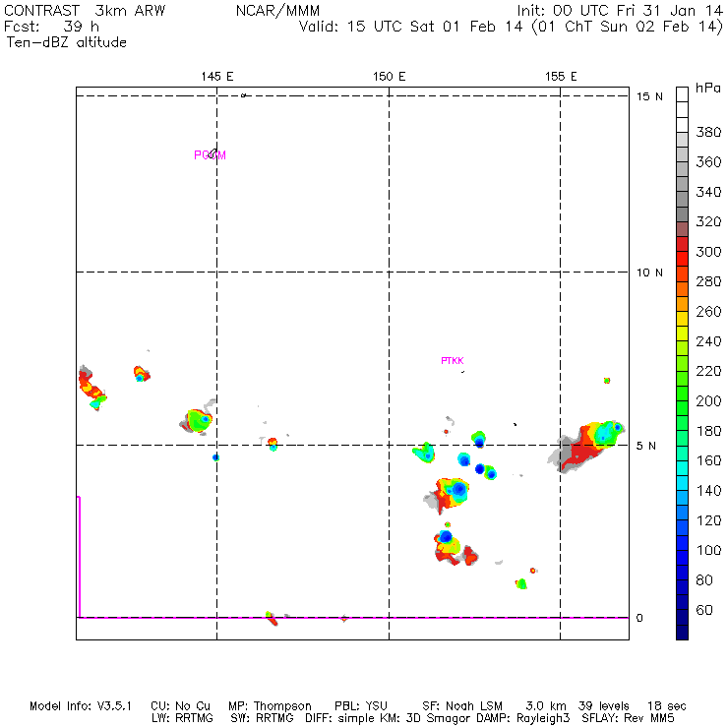The width and height of the screenshot is (728, 728).
Task: Click the green storm cell just west of 145 E
Action: coord(199,420)
